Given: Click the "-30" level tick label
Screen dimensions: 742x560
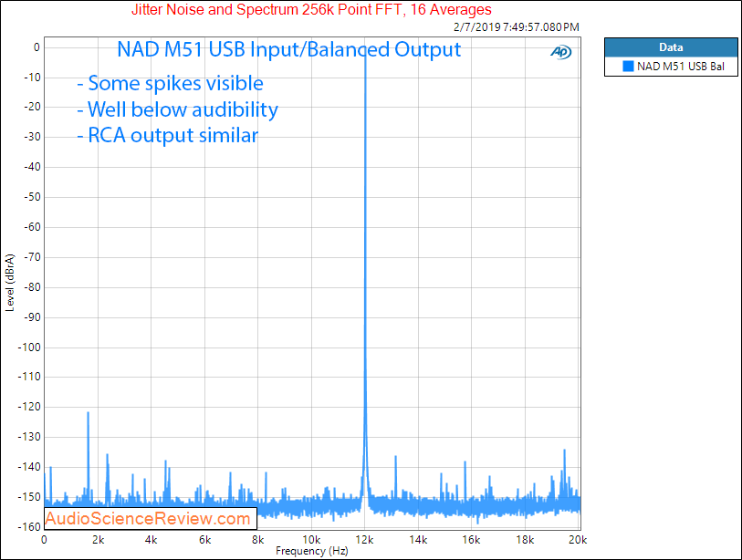Looking at the screenshot, I should point(32,137).
